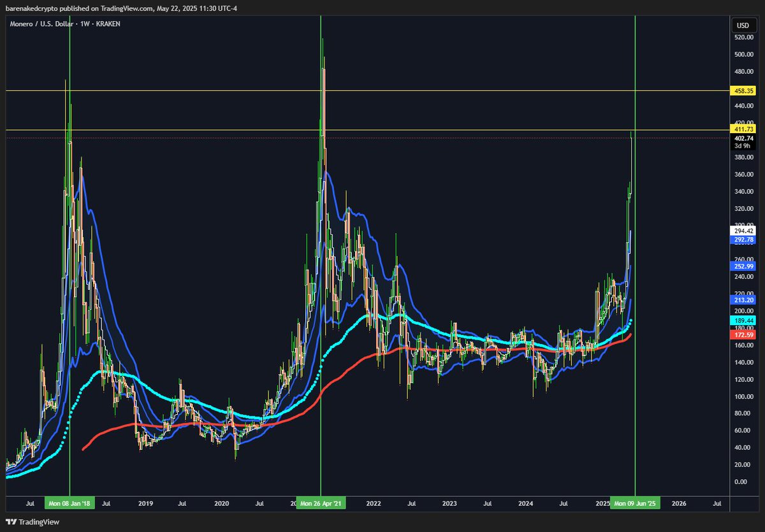Click the Mon 08 Jan '18 date marker
Viewport: 765px width, 532px height.
[69, 503]
